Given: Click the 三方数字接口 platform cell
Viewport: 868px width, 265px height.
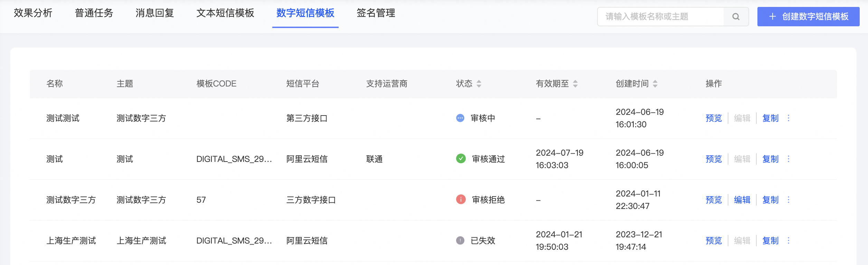Looking at the screenshot, I should coord(311,200).
